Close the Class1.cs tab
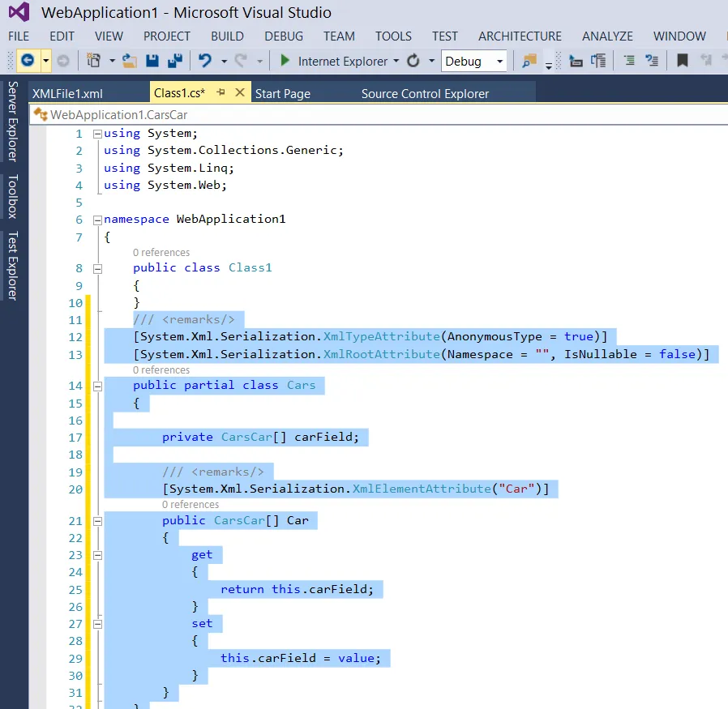This screenshot has height=709, width=728. 239,92
